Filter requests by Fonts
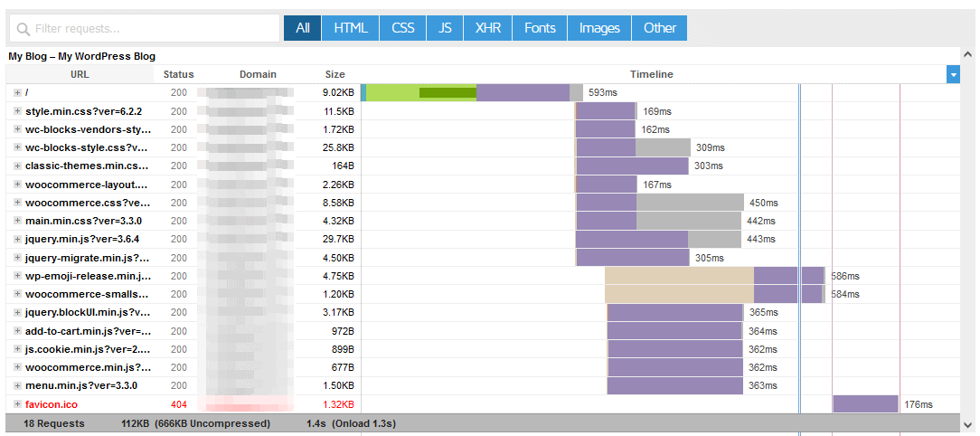 pyautogui.click(x=540, y=28)
